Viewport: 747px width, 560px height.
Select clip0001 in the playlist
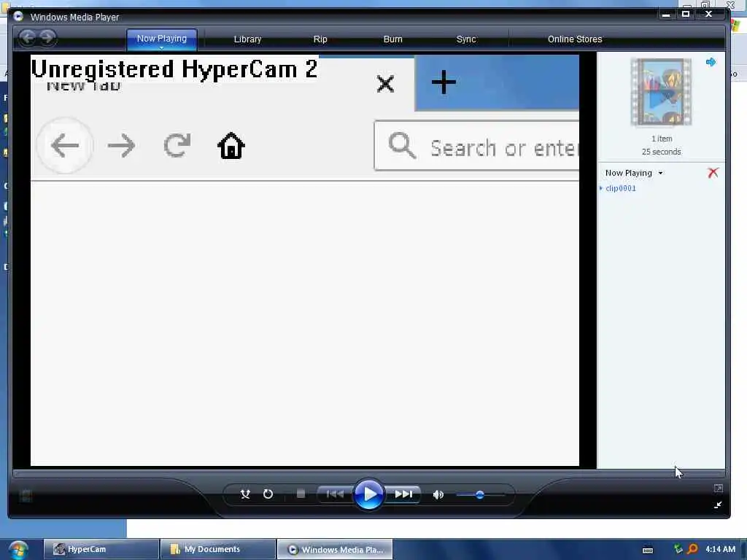[620, 189]
